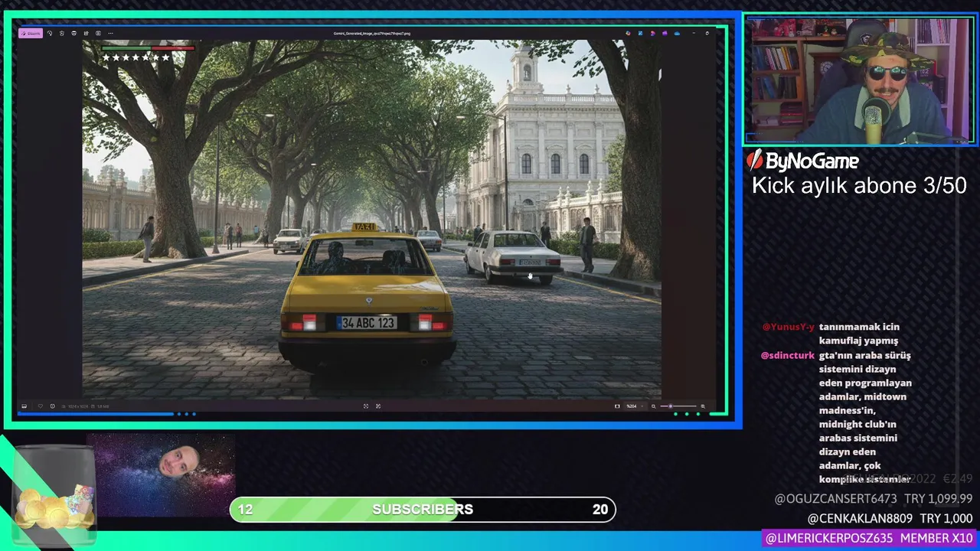Click the @sdincturk chat username
Viewport: 980px width, 551px height.
click(788, 355)
